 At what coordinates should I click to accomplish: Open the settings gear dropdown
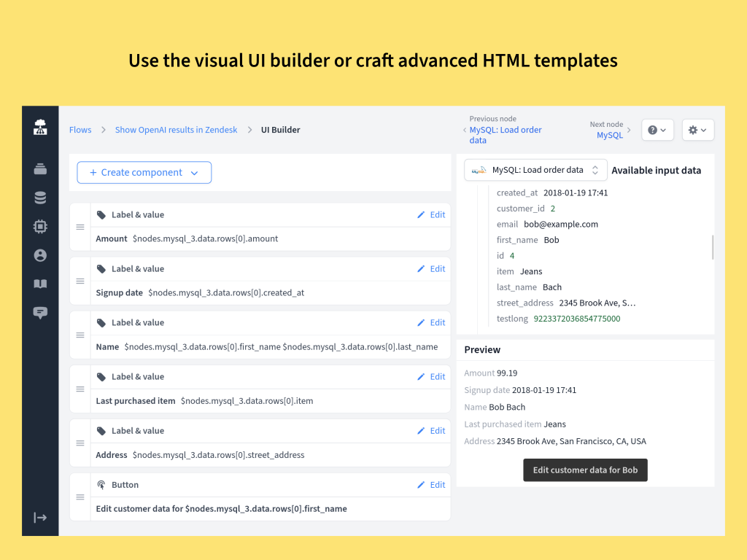pos(697,130)
